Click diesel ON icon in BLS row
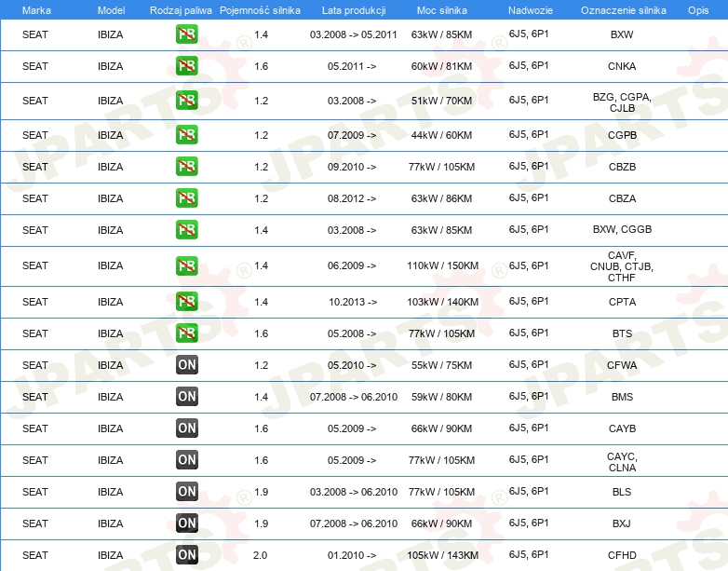Image resolution: width=728 pixels, height=571 pixels. tap(186, 491)
